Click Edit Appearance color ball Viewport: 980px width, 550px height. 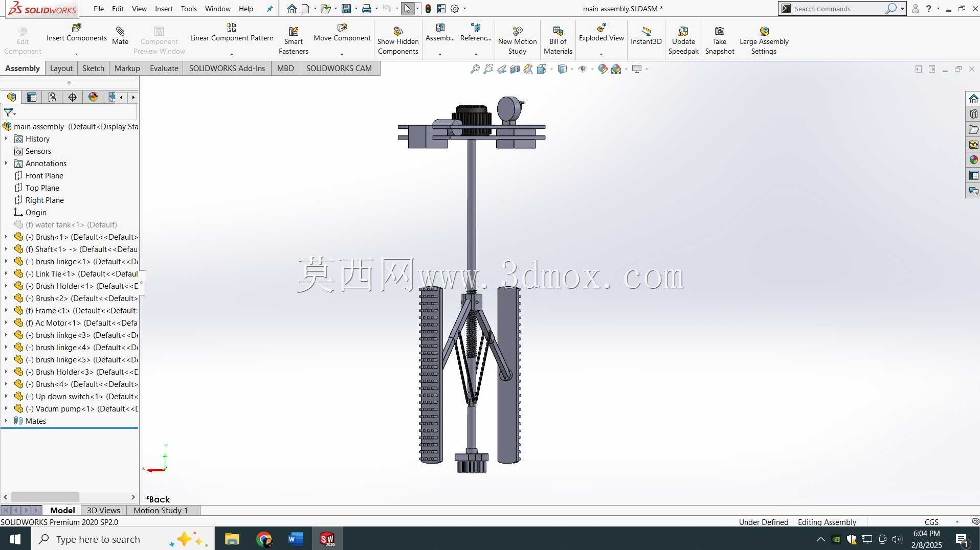pyautogui.click(x=603, y=69)
